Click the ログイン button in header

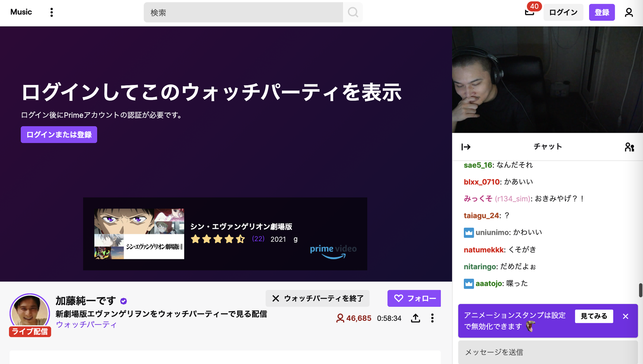(x=563, y=12)
